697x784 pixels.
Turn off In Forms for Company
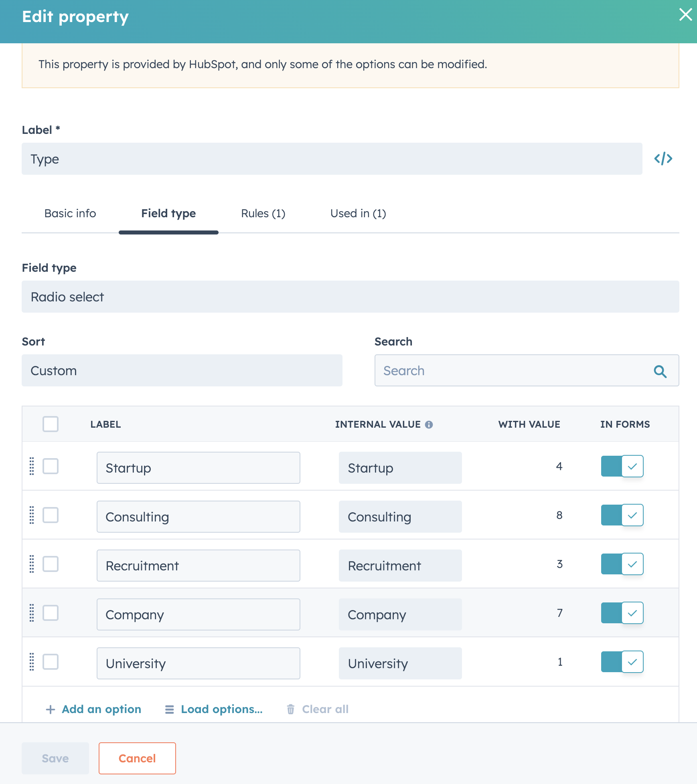point(622,613)
